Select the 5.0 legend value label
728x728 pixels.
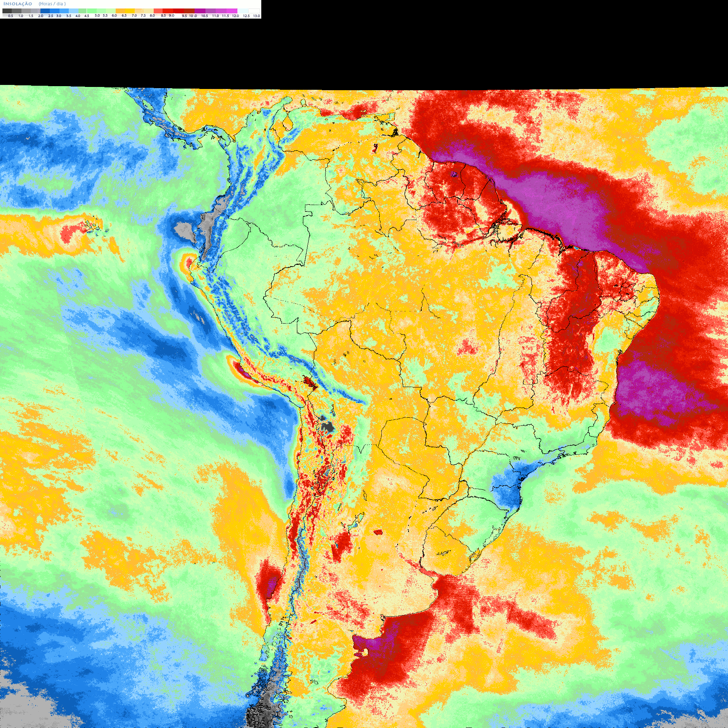tap(97, 15)
